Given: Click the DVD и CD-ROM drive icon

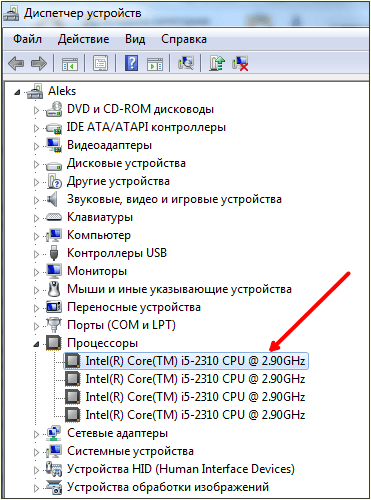Looking at the screenshot, I should coord(54,109).
